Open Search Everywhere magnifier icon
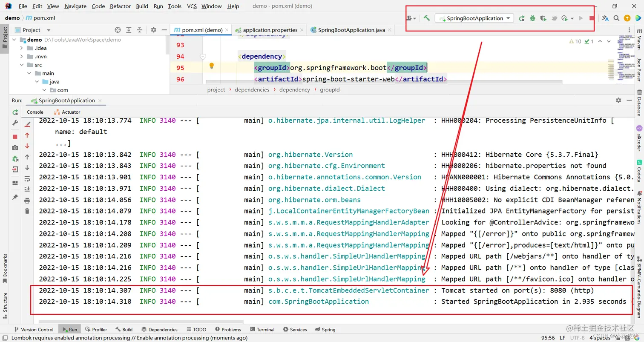Viewport: 644px width, 342px height. [x=616, y=18]
